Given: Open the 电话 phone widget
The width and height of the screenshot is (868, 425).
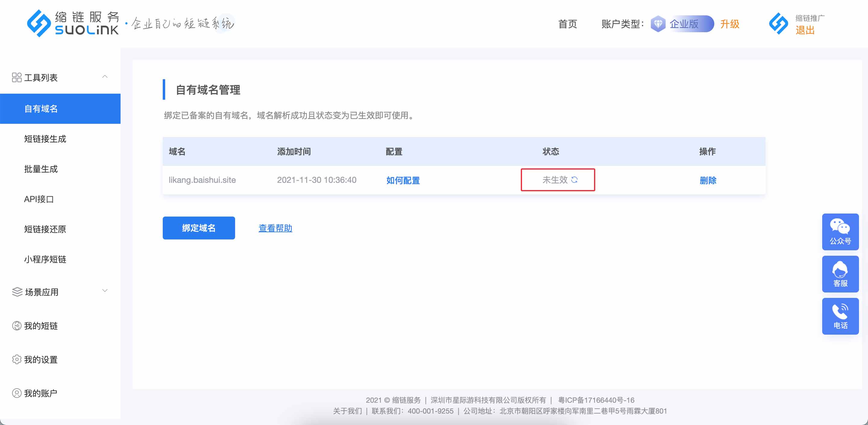Looking at the screenshot, I should pyautogui.click(x=840, y=316).
